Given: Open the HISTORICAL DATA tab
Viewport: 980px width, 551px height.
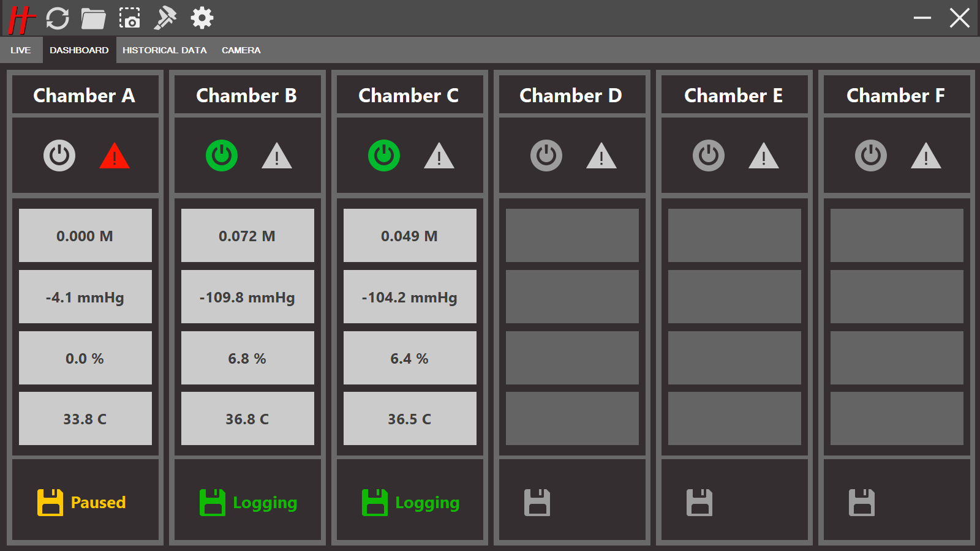Looking at the screenshot, I should 164,50.
